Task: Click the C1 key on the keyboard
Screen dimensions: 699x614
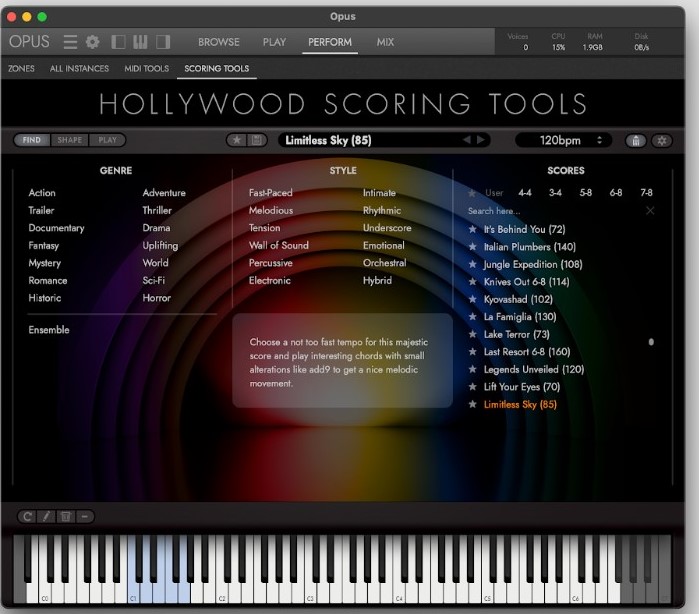Action: pos(134,591)
